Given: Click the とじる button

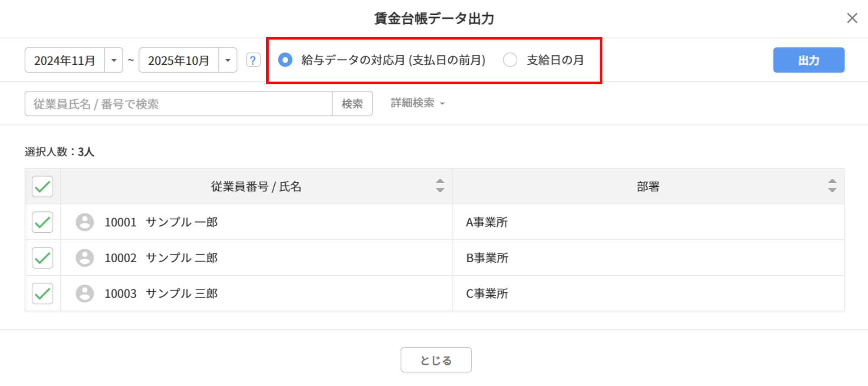Looking at the screenshot, I should pos(436,360).
